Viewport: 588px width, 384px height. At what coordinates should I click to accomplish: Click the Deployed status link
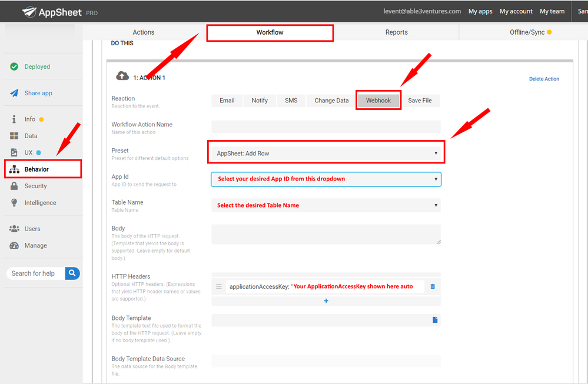(37, 66)
